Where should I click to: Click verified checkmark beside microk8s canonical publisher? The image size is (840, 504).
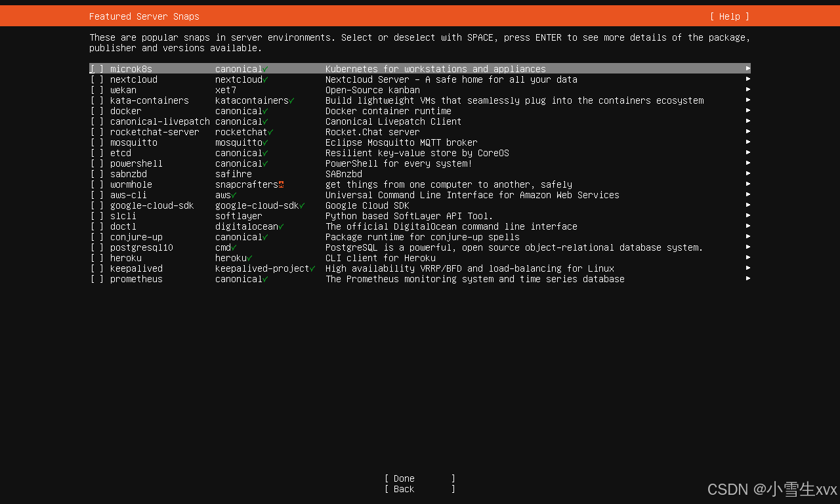(265, 69)
